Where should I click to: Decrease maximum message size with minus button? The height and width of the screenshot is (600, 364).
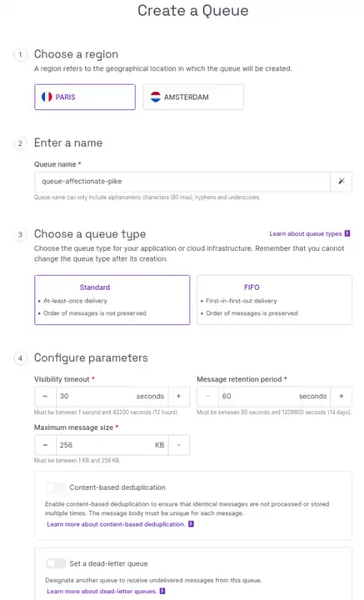coord(45,445)
